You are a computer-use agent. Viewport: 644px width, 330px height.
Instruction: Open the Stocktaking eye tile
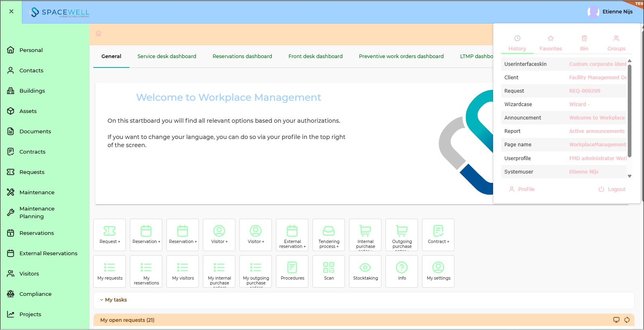pyautogui.click(x=365, y=271)
